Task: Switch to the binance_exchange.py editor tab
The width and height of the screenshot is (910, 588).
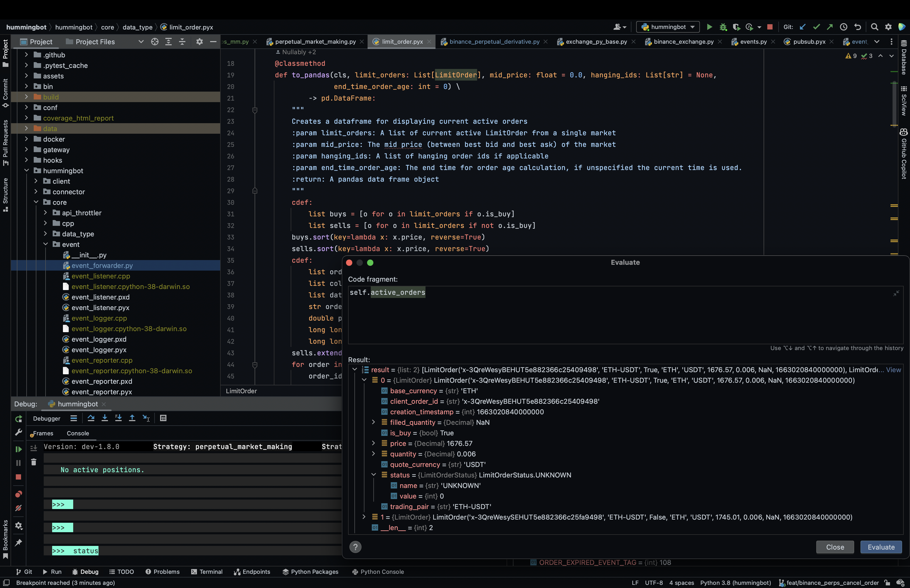Action: 683,42
